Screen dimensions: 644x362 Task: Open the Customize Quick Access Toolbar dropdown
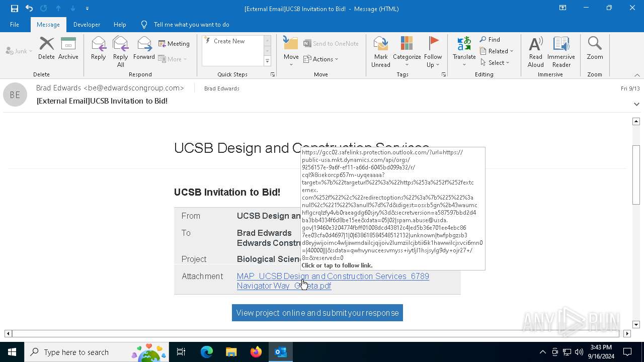pyautogui.click(x=87, y=9)
